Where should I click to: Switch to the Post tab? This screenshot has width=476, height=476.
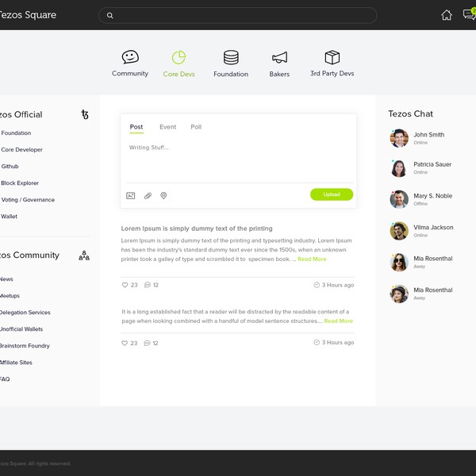tap(136, 127)
